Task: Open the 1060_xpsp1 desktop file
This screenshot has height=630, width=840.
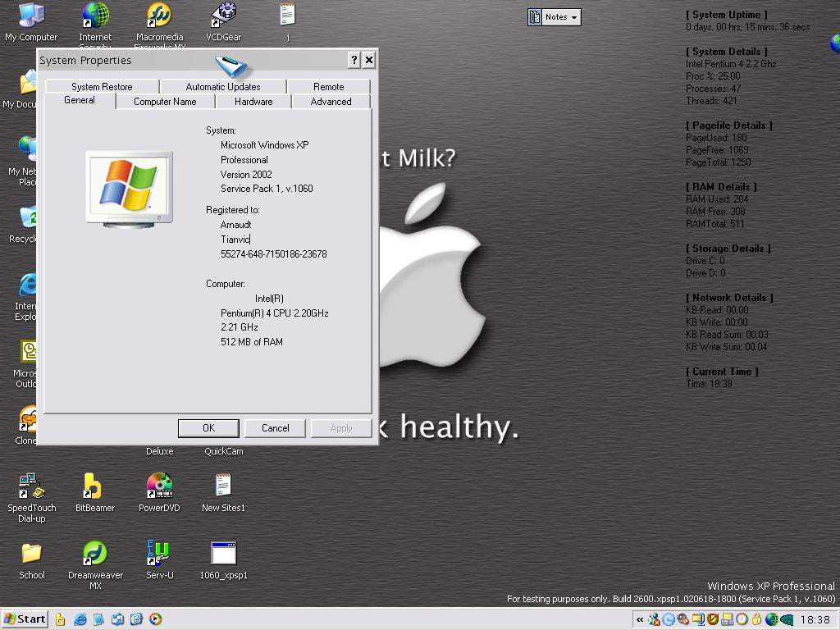Action: [223, 554]
